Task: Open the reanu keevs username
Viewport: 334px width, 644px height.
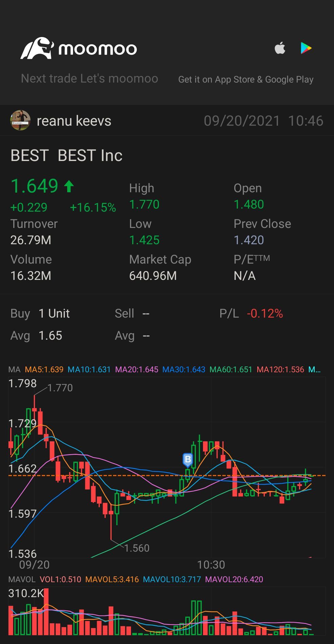Action: tap(74, 121)
